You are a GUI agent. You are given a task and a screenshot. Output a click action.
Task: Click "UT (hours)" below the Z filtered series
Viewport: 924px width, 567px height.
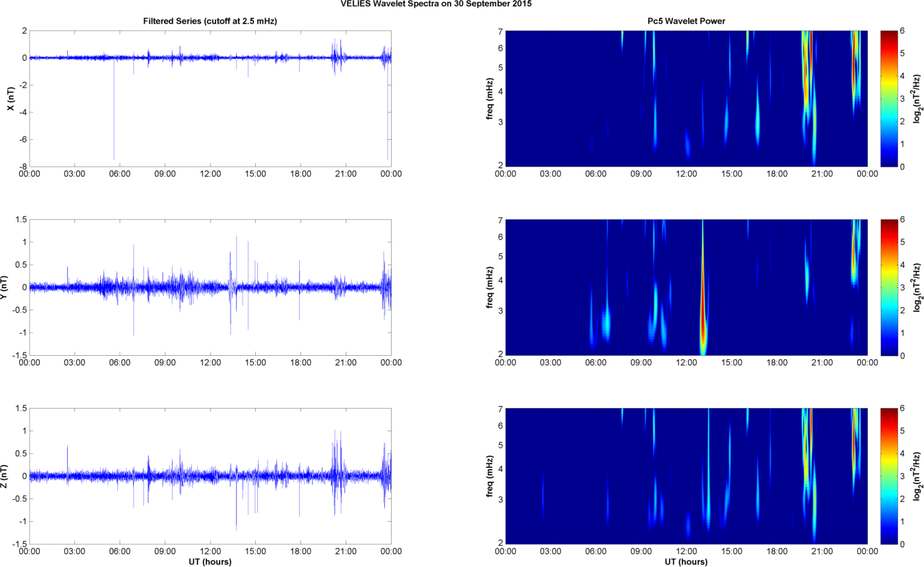coord(210,562)
